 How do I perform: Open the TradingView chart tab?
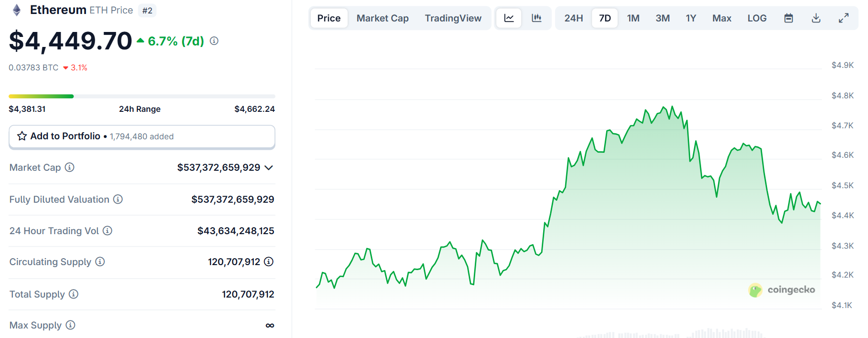453,18
